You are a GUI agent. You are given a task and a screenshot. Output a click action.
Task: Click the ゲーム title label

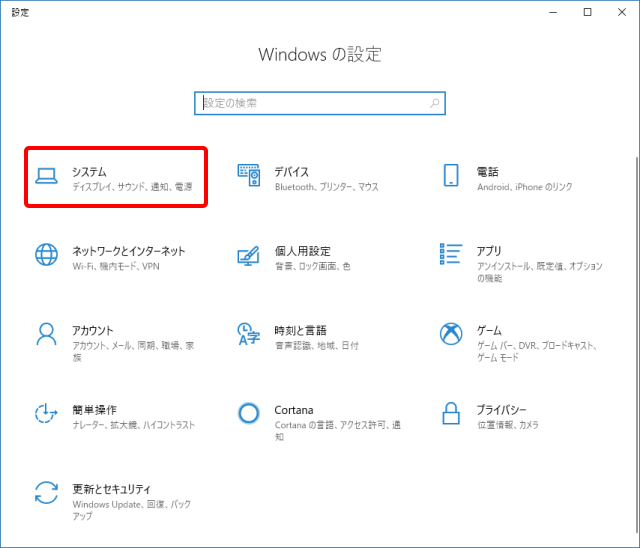pos(489,330)
